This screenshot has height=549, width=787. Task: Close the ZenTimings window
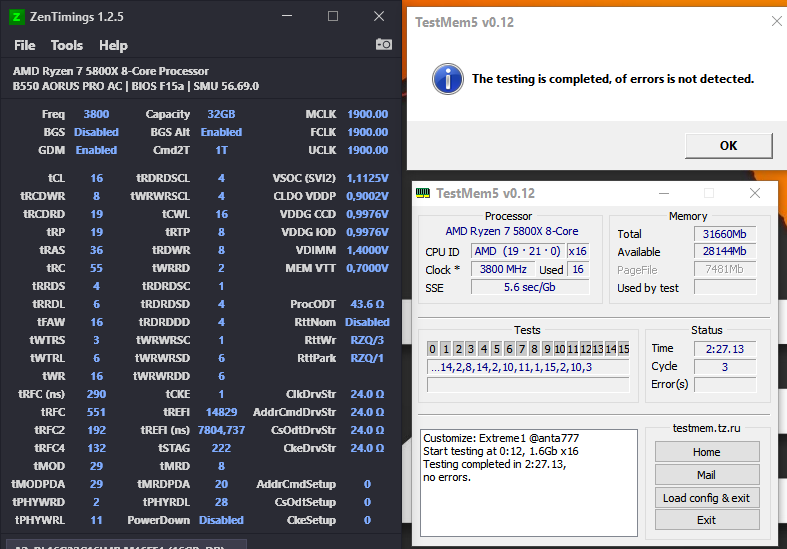[379, 16]
